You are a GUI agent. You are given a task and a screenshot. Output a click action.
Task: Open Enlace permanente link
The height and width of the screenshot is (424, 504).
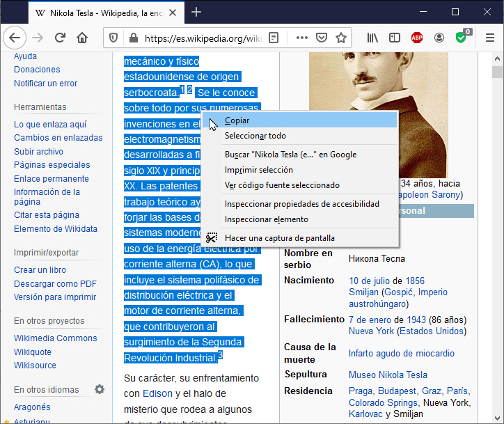52,178
